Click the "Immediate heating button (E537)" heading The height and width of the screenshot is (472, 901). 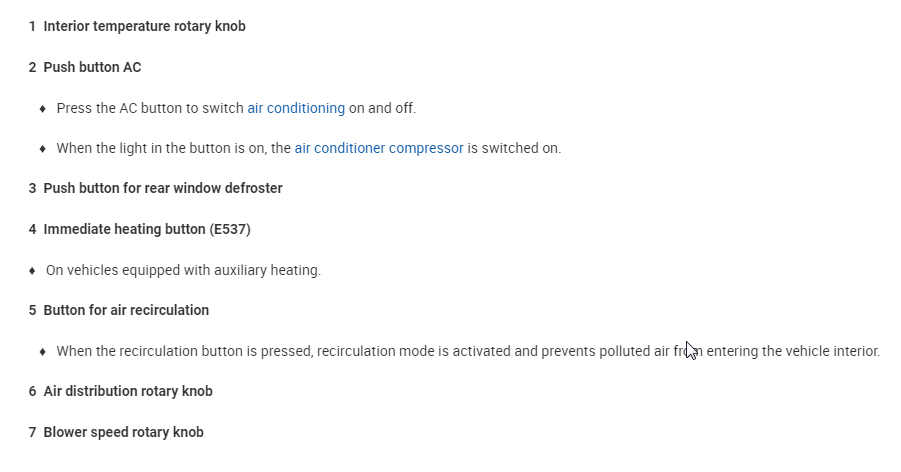(147, 229)
